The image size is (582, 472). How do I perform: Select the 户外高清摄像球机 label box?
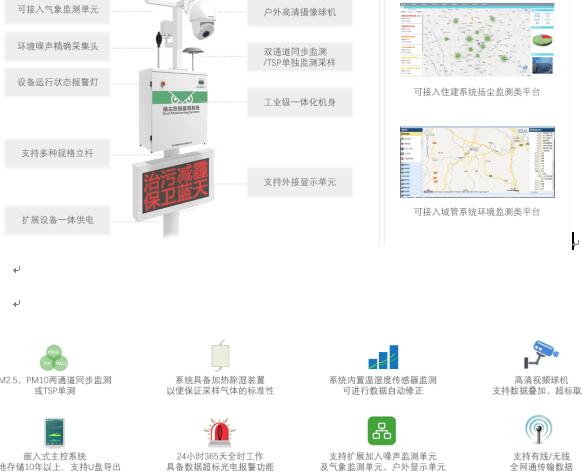[300, 12]
